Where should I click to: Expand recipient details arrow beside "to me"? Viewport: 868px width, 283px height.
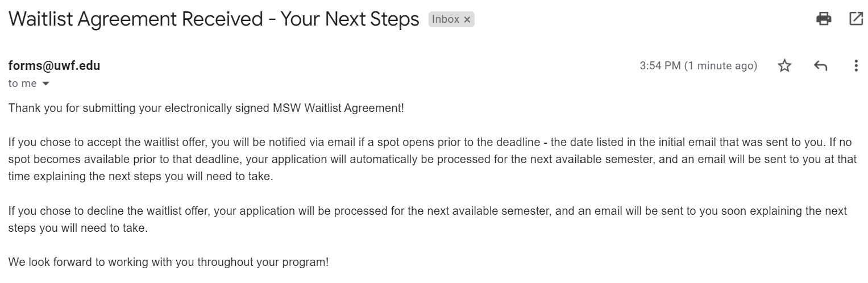coord(46,84)
